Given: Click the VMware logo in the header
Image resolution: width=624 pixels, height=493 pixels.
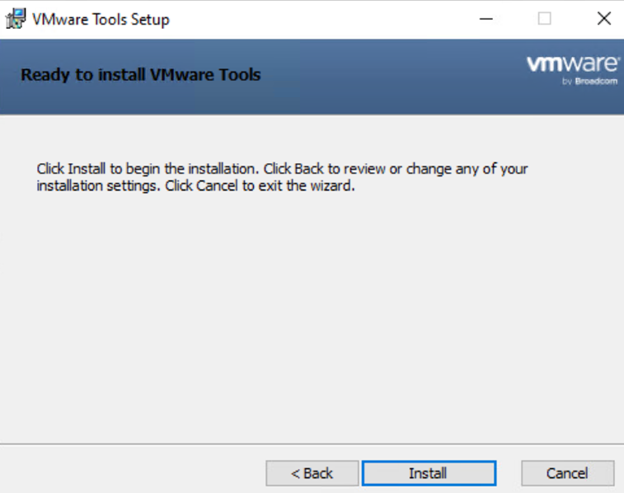Looking at the screenshot, I should click(563, 65).
